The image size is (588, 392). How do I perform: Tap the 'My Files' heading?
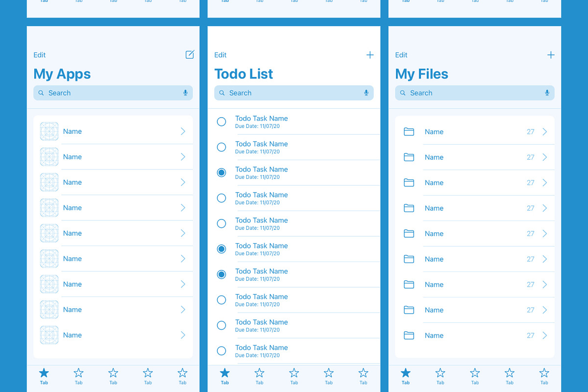(422, 74)
